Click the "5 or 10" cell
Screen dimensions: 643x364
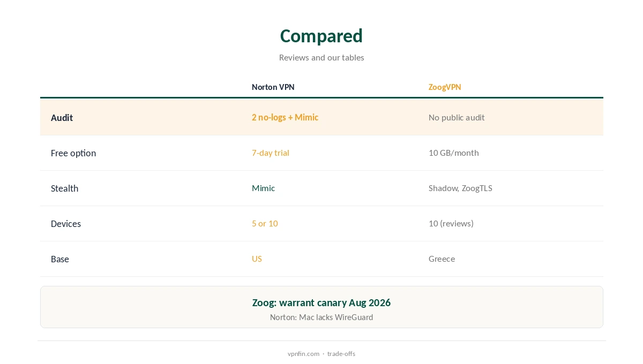pyautogui.click(x=265, y=223)
